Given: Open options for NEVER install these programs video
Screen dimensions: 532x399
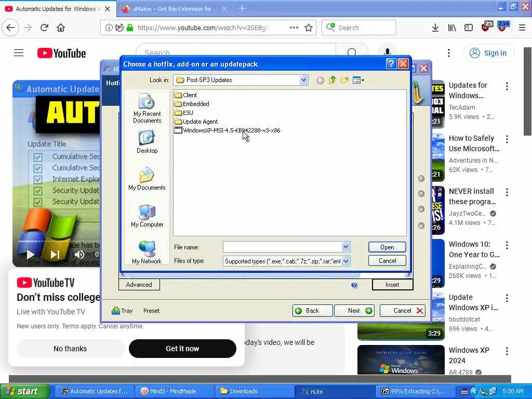Looking at the screenshot, I should (x=507, y=192).
